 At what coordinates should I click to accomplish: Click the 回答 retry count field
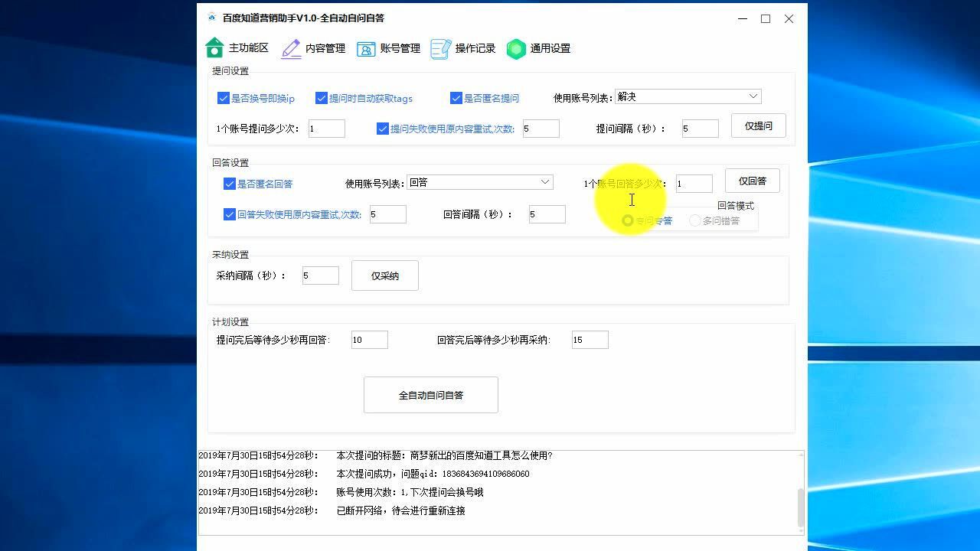coord(388,214)
